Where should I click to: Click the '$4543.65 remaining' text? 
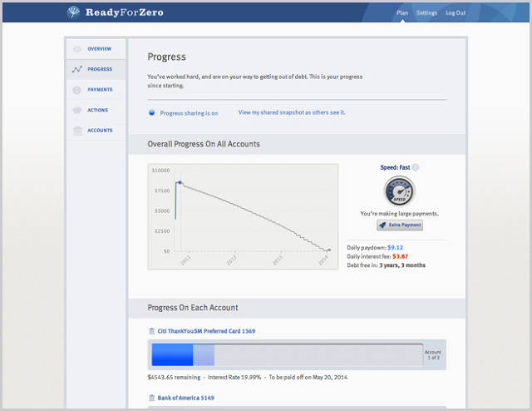tap(174, 378)
